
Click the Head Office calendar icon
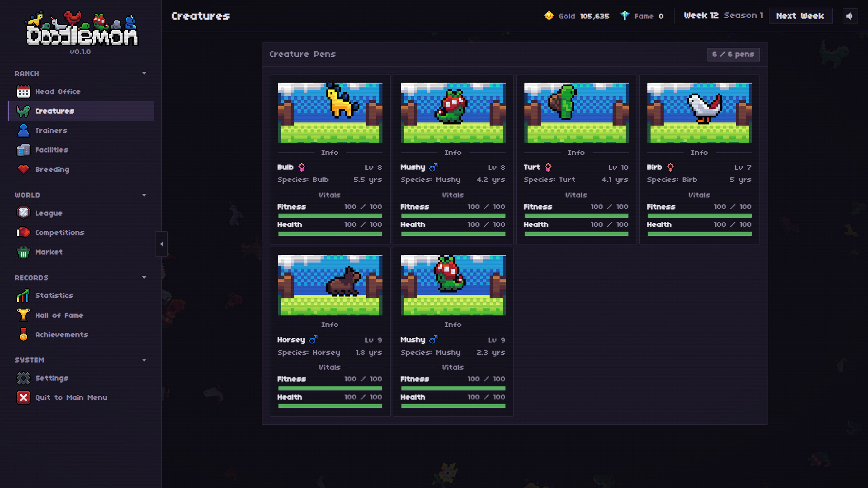tap(24, 92)
